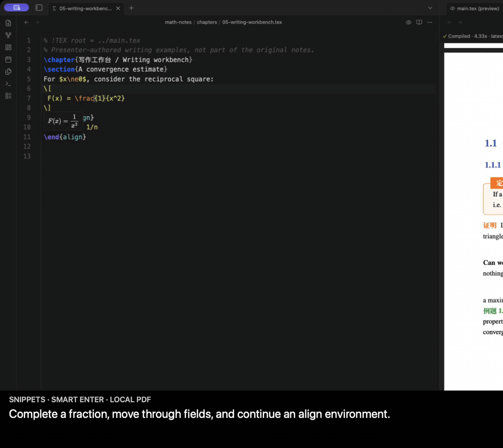Viewport: 503px width, 448px height.
Task: Open the terminal command prompt icon
Action: tap(8, 84)
